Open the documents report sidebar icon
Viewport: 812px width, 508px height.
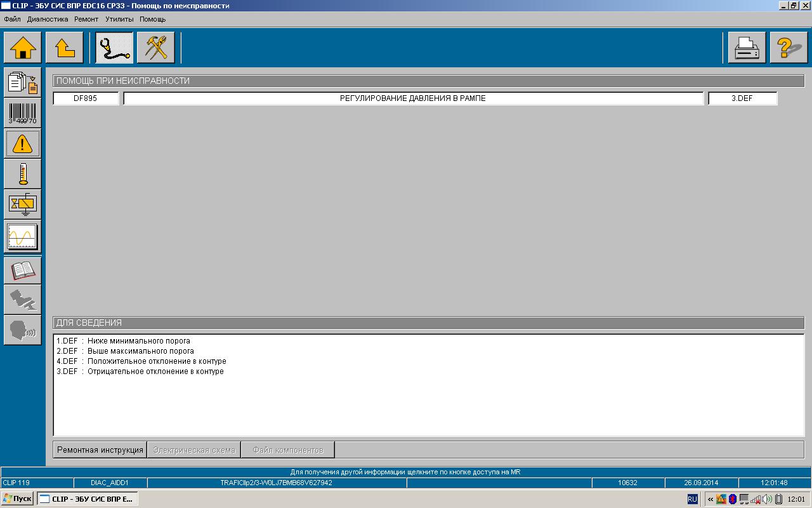(23, 83)
